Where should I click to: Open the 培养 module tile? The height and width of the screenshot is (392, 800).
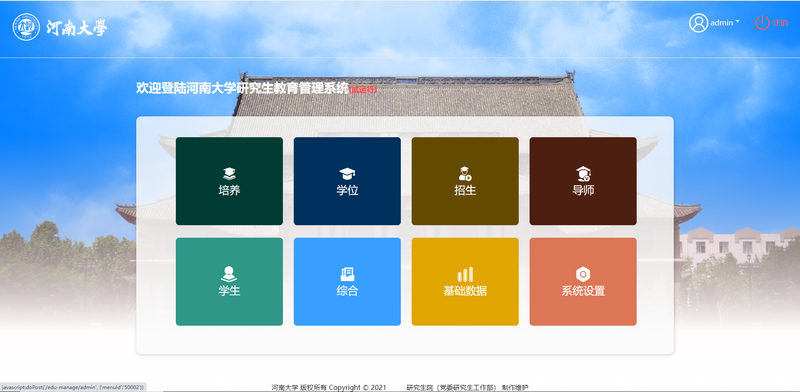(230, 181)
